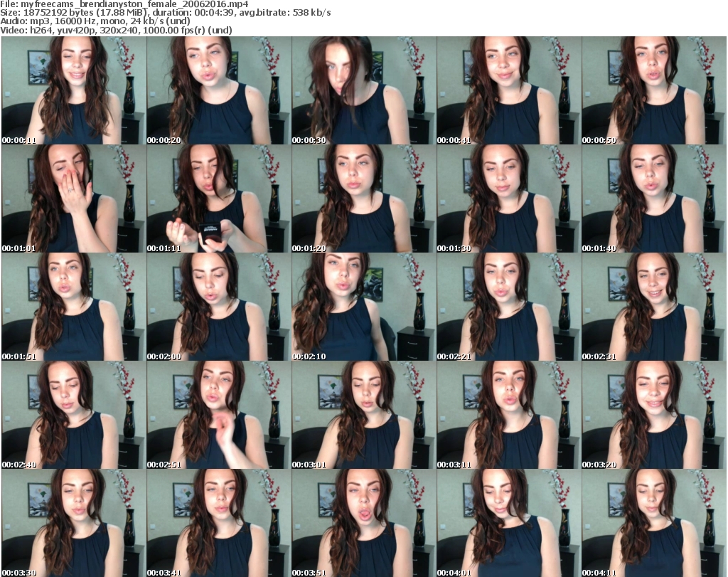Click the Video h264 info line
This screenshot has width=728, height=577.
(116, 30)
